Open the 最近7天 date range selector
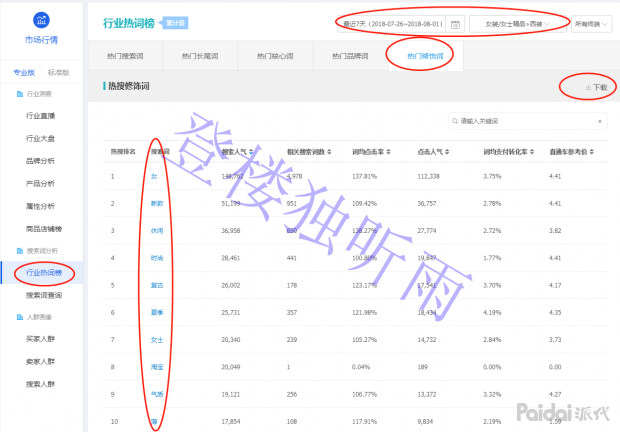This screenshot has height=432, width=620. pyautogui.click(x=392, y=24)
